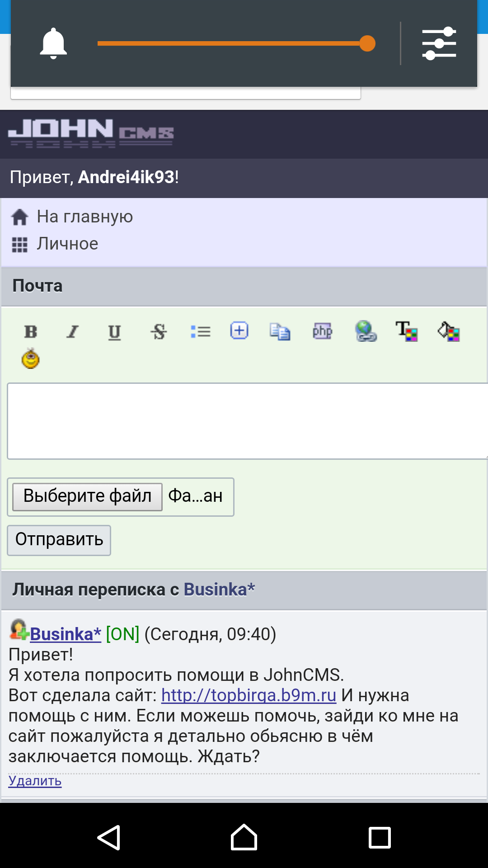Click the home house icon
The height and width of the screenshot is (868, 488).
pos(20,217)
